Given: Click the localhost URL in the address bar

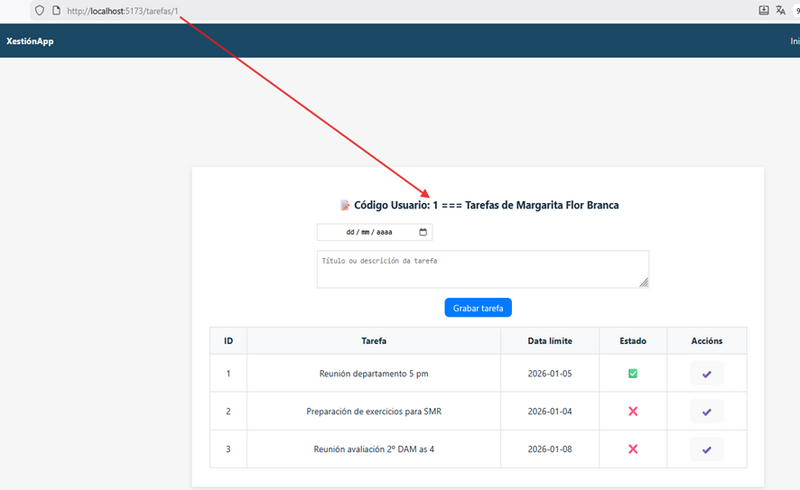Looking at the screenshot, I should [x=122, y=11].
